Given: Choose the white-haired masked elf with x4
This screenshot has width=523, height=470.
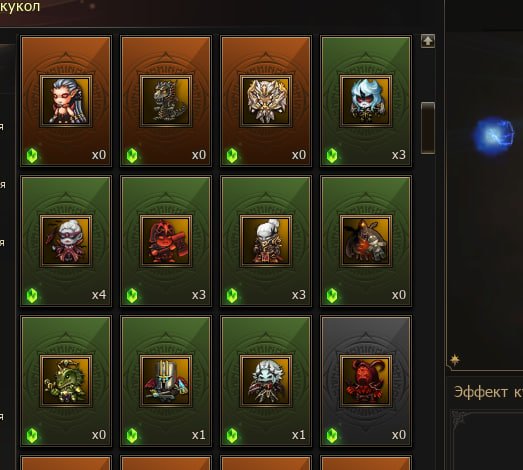Looking at the screenshot, I should (x=66, y=241).
